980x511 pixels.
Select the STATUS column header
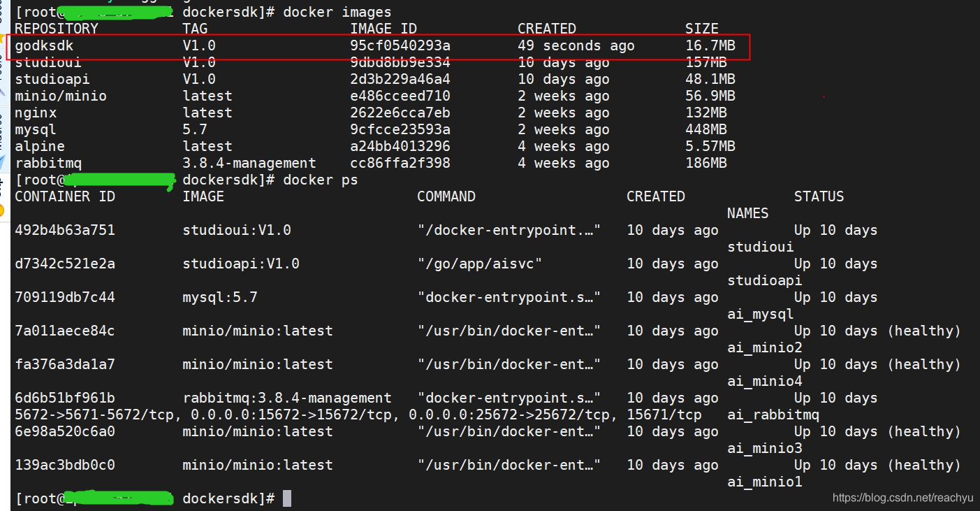819,196
